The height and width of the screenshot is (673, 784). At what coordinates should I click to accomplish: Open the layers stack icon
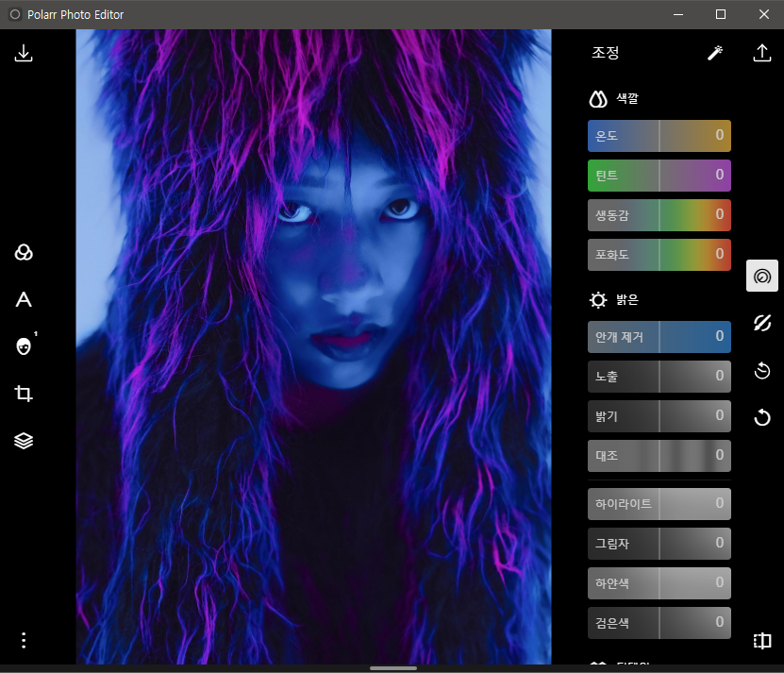click(x=24, y=440)
